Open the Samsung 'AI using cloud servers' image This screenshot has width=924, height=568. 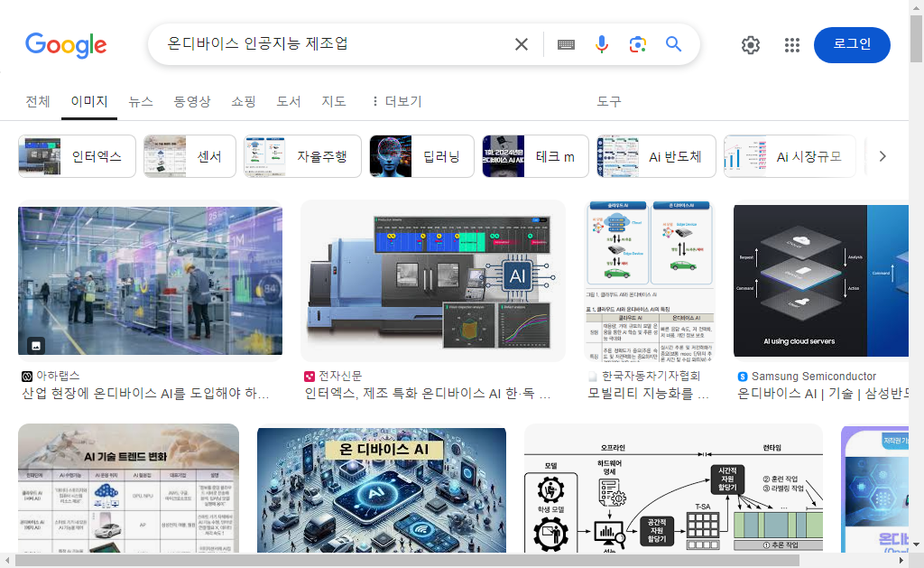point(821,281)
